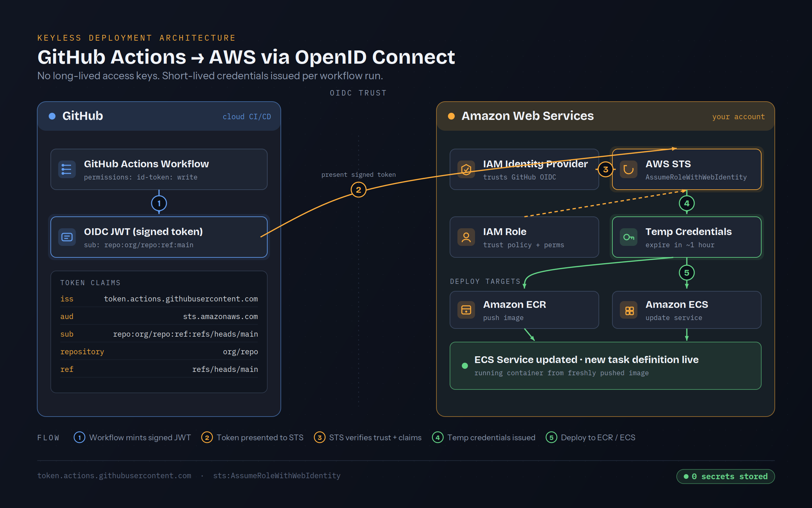Click legend step 5 circle in Flow row
The width and height of the screenshot is (812, 508).
pos(551,437)
